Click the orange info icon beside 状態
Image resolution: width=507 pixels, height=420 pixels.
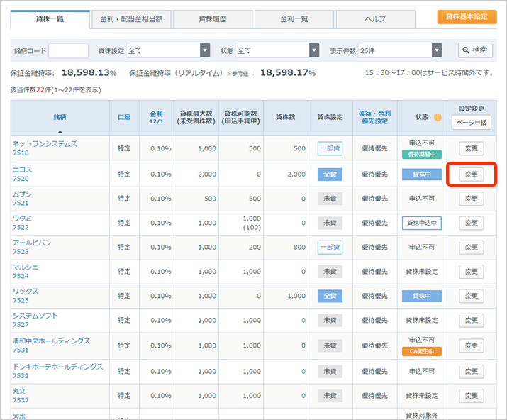pos(438,117)
